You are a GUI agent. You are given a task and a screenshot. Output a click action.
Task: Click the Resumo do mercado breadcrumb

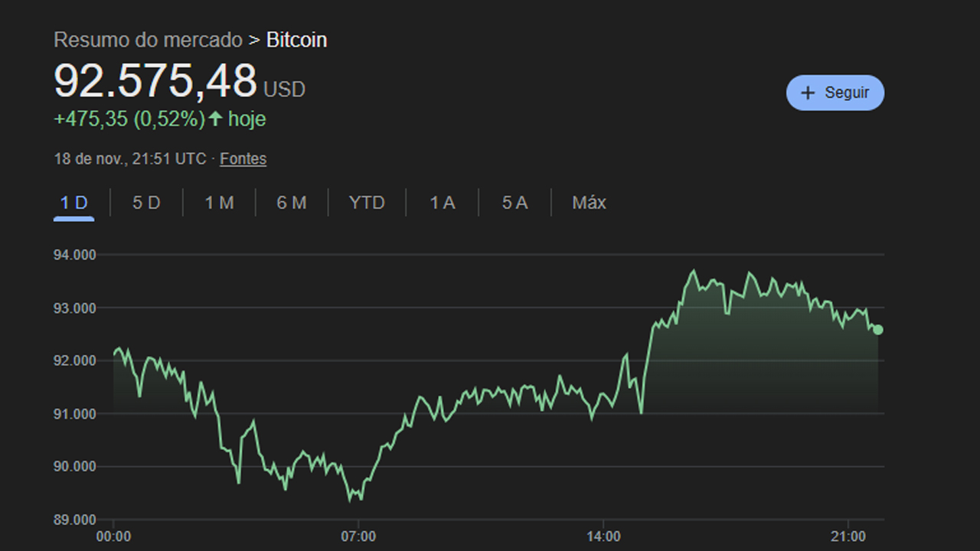pos(148,40)
